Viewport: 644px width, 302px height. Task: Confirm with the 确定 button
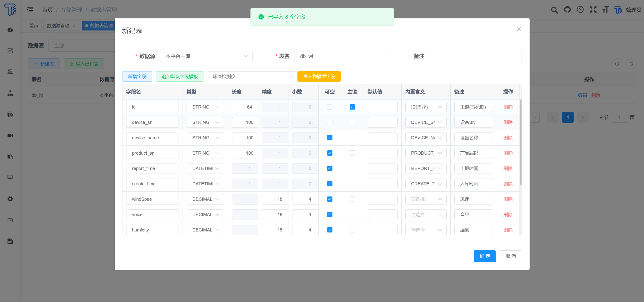point(485,256)
